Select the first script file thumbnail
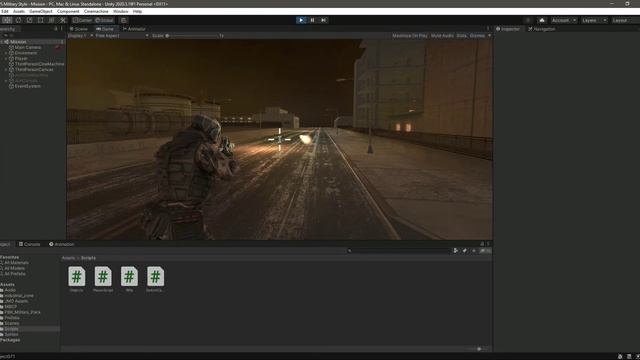This screenshot has height=360, width=640. coord(77,276)
